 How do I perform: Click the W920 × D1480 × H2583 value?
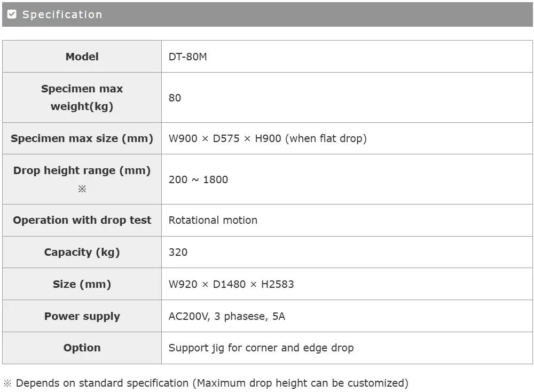coord(231,284)
